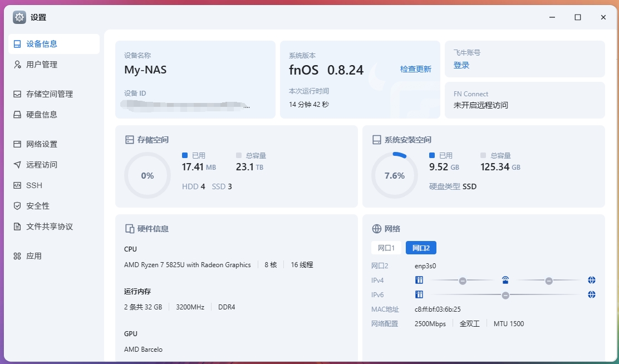Click the Settings gear icon in title bar
Screen dimensions: 619x364
point(19,17)
